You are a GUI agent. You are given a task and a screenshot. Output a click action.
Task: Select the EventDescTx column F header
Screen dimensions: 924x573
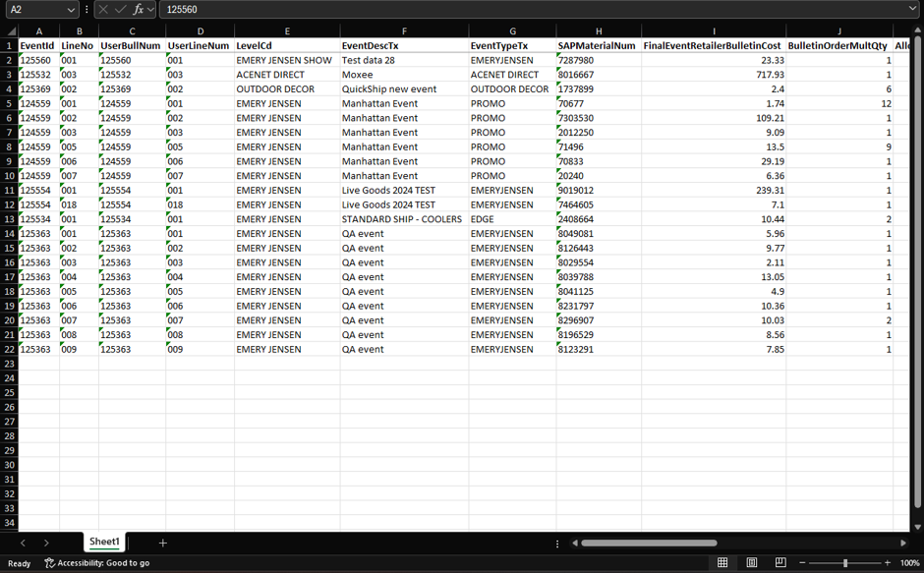pyautogui.click(x=404, y=31)
